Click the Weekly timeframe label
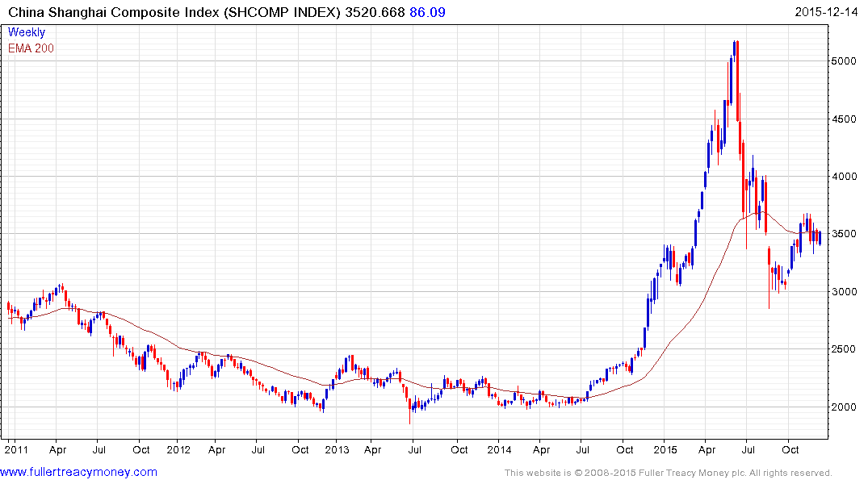This screenshot has height=484, width=868. (26, 32)
